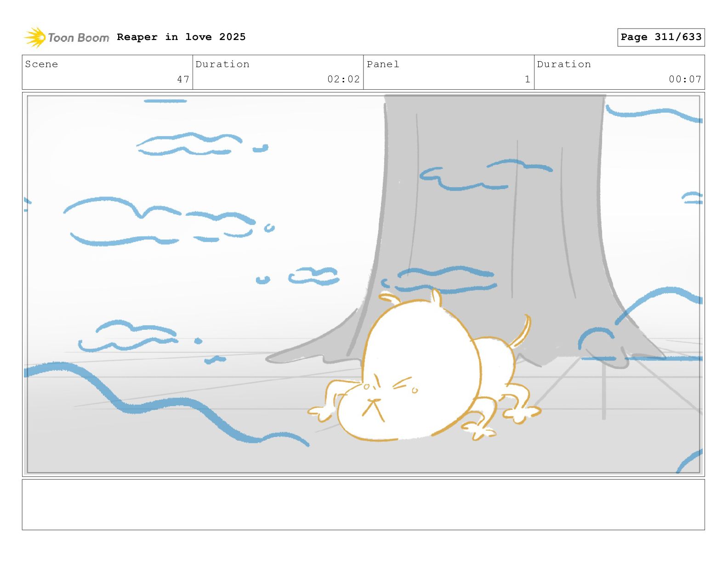Click the empty notes box below the panel
The image size is (728, 563).
pyautogui.click(x=363, y=505)
